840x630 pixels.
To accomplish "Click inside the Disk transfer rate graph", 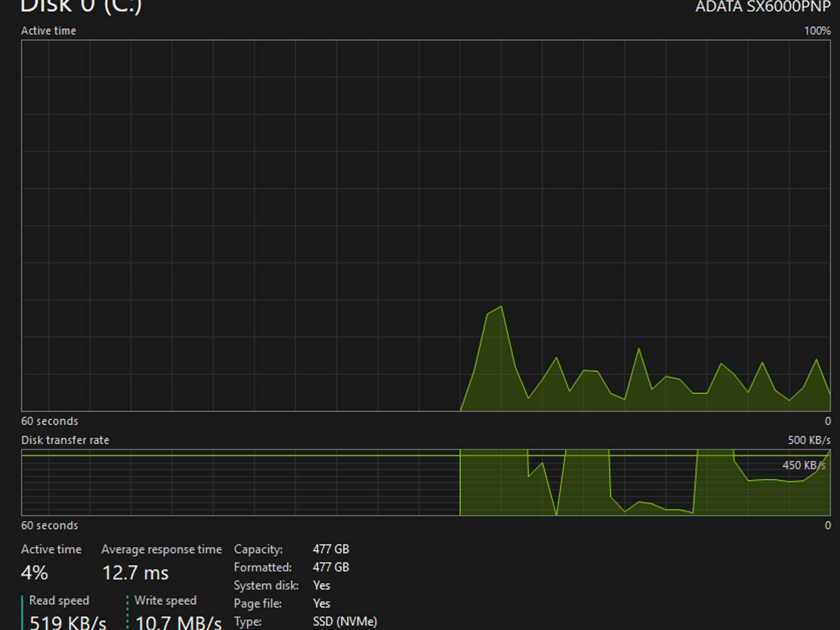I will point(426,482).
